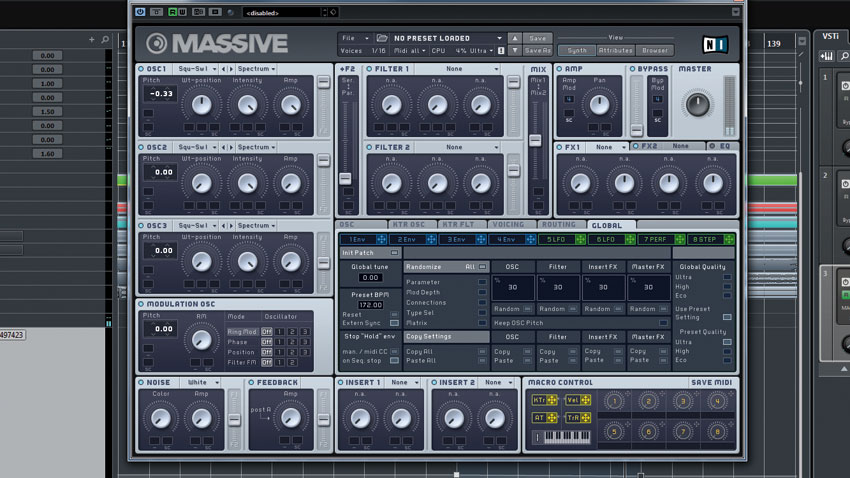Click the Write automation W button

(182, 12)
